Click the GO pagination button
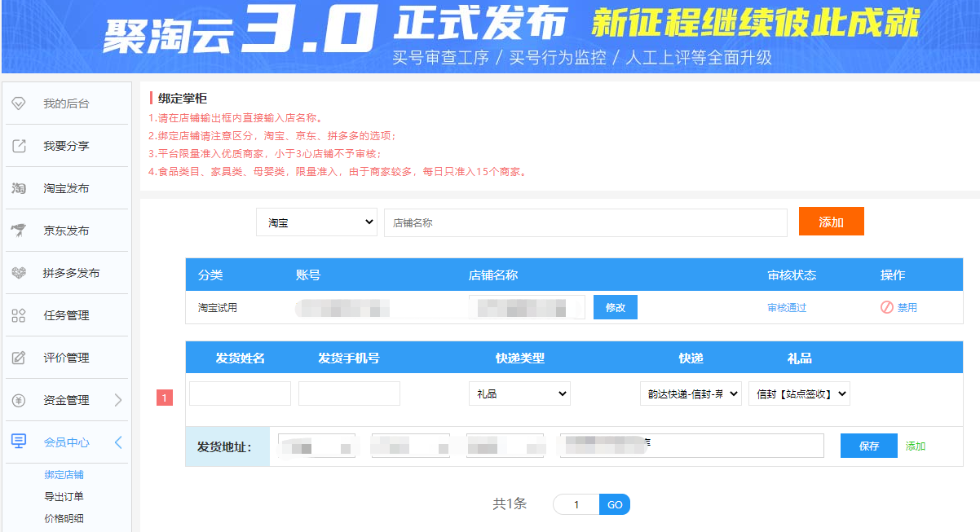Screen dimensions: 980x532 (x=615, y=505)
